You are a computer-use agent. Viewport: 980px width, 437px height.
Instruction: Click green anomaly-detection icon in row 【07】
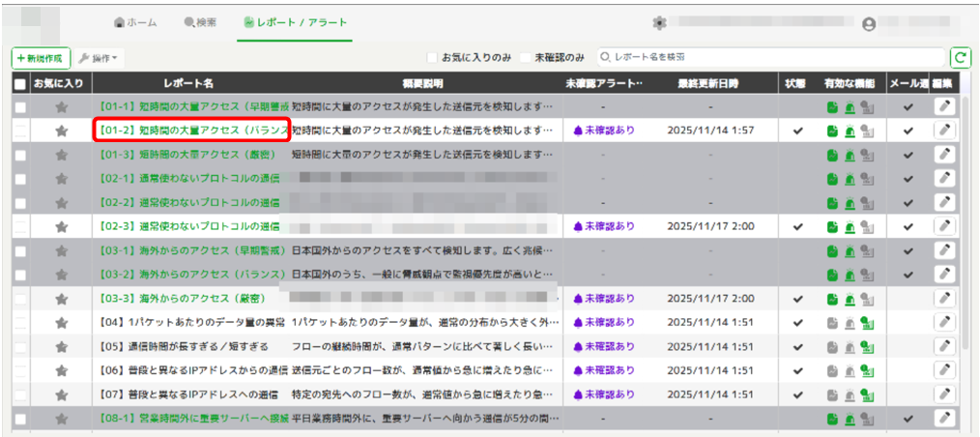click(867, 394)
